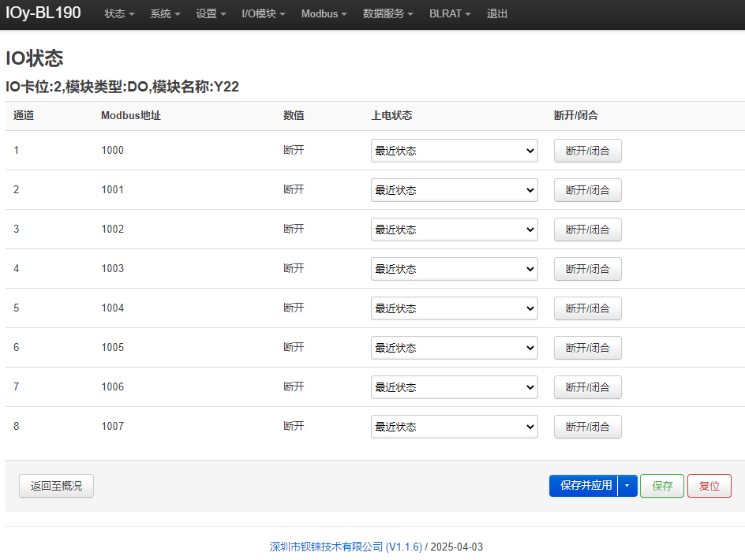Open power-on state dropdown for channel 3
The width and height of the screenshot is (745, 560).
pyautogui.click(x=455, y=230)
